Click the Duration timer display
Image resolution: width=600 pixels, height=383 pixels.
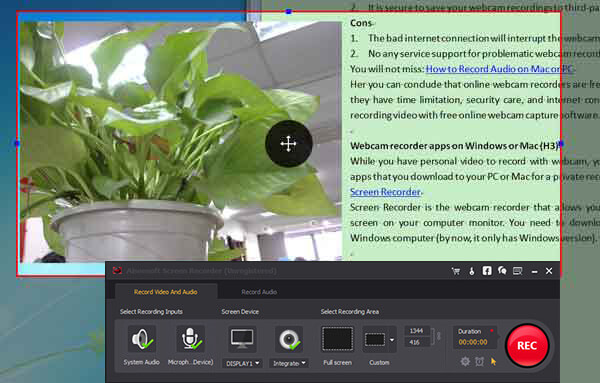tap(474, 337)
